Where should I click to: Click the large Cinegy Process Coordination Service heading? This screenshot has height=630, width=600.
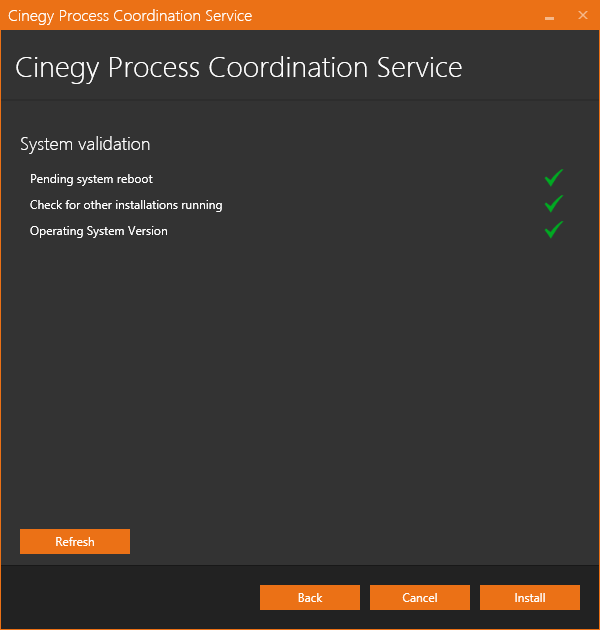[x=239, y=68]
